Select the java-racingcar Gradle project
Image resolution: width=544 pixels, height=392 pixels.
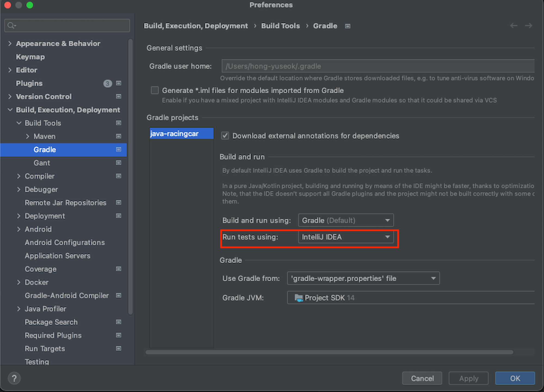pyautogui.click(x=182, y=133)
